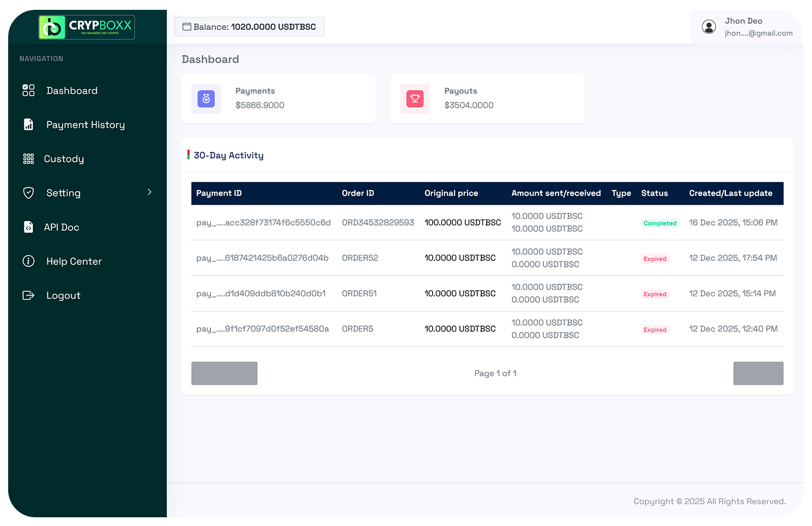Click the Setting shield icon

pyautogui.click(x=28, y=193)
